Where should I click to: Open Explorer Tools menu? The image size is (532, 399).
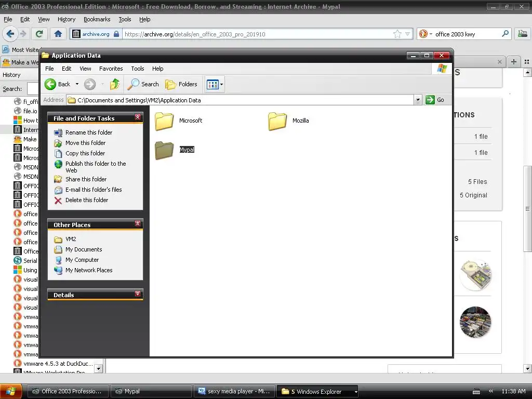pos(137,69)
